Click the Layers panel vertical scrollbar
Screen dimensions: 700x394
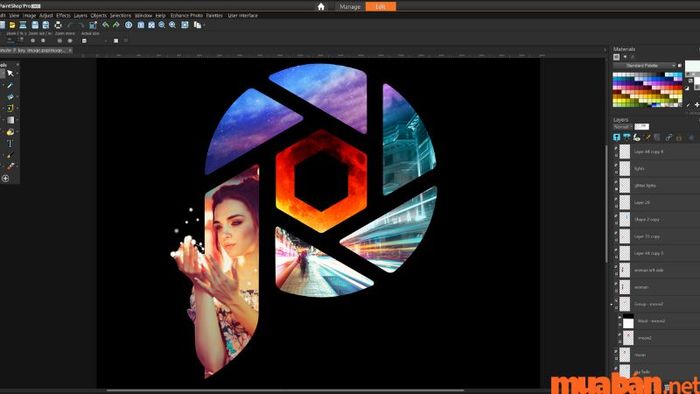607,205
